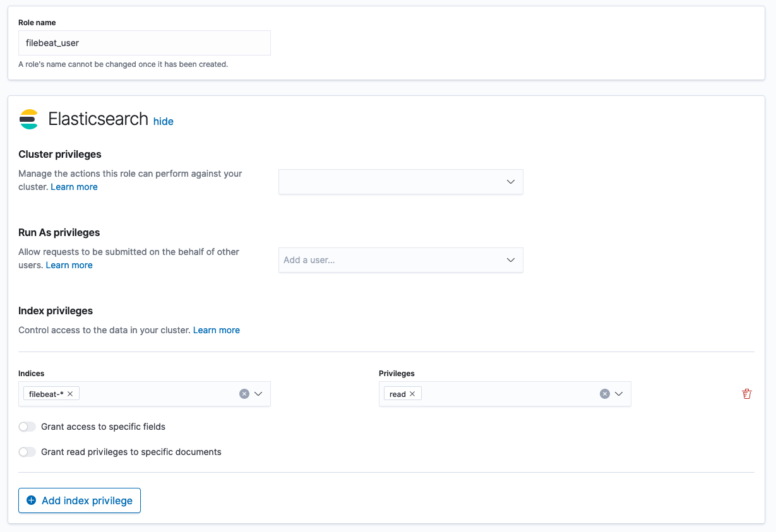
Task: Click the Indices field label
Action: (32, 374)
